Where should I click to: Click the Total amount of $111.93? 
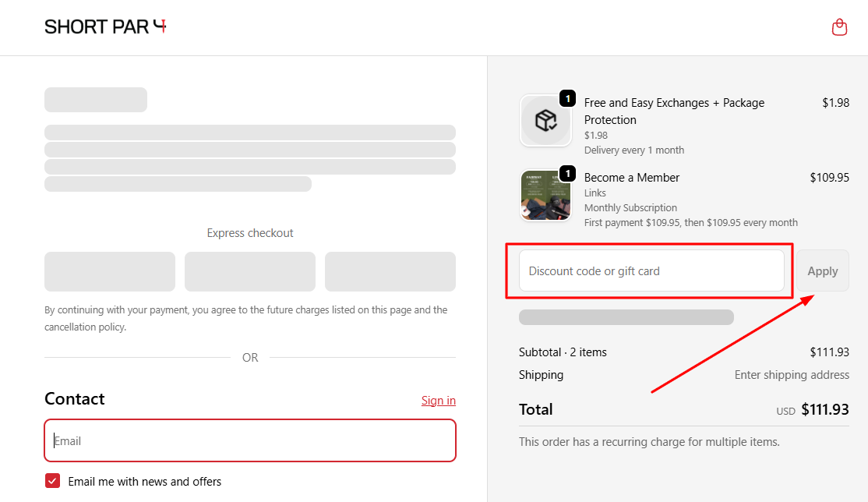point(825,408)
